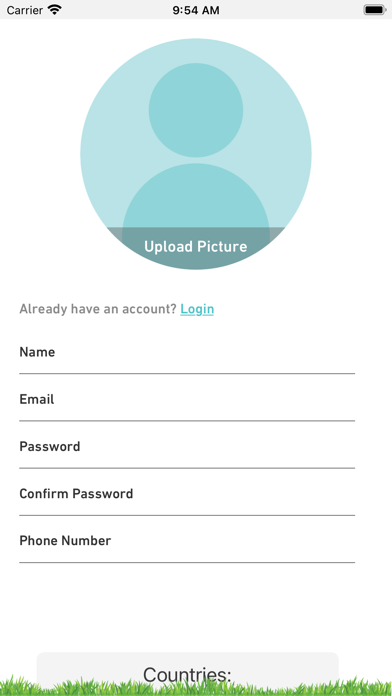The image size is (392, 696).
Task: Click the underline beneath Phone Number
Action: click(187, 562)
